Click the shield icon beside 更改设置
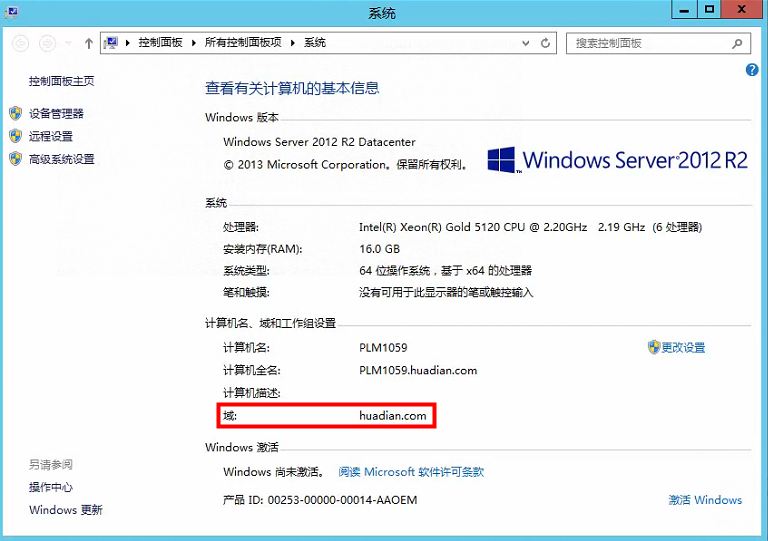Viewport: 768px width, 541px height. (x=654, y=347)
